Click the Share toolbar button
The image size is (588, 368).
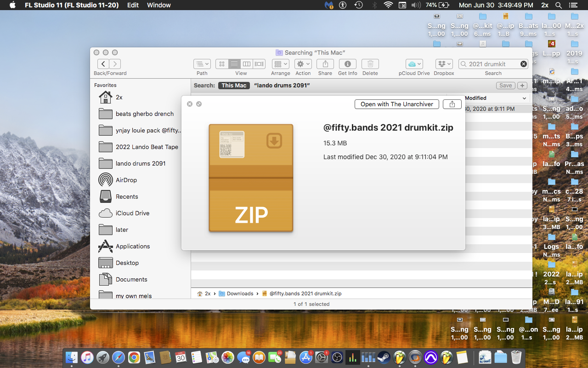click(x=325, y=64)
